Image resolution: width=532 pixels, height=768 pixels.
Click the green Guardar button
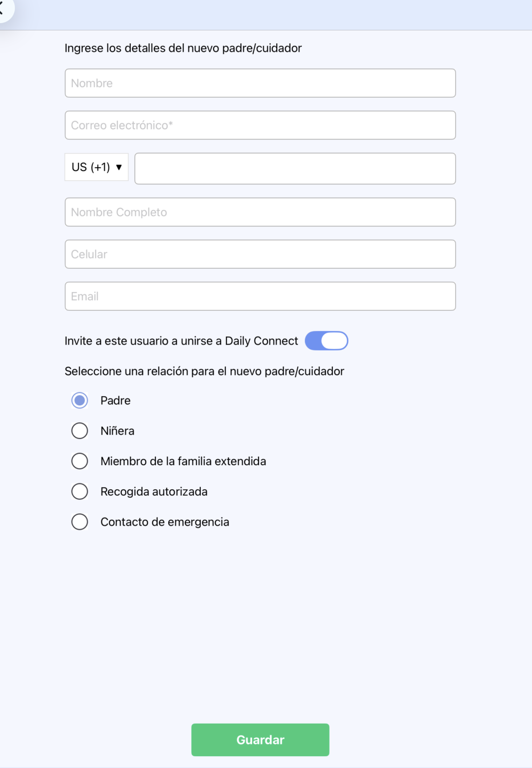(x=260, y=740)
